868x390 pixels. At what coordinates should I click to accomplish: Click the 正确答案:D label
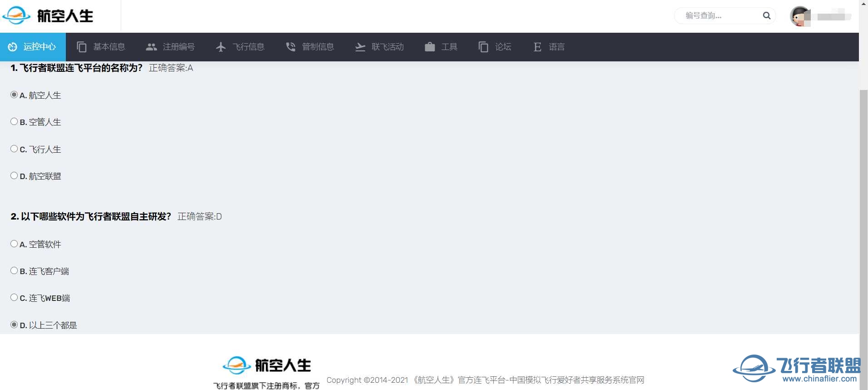199,216
